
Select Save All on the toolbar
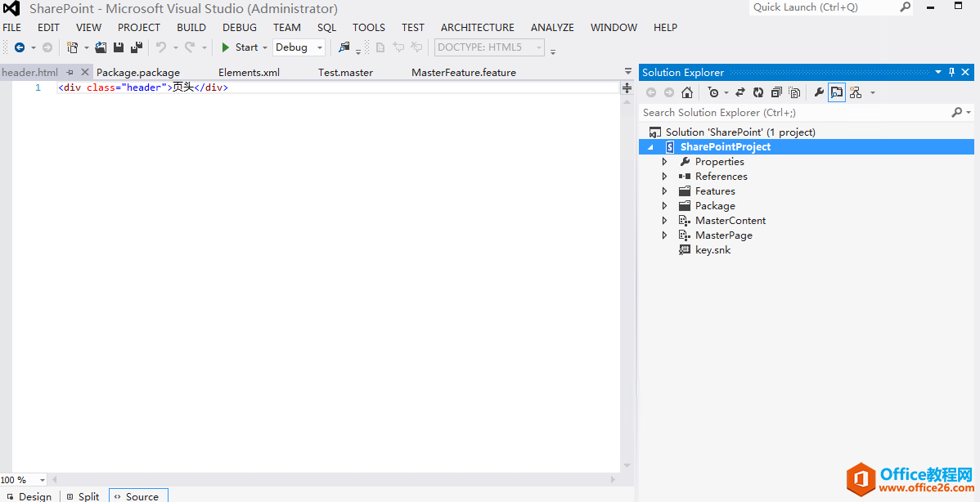pos(136,47)
